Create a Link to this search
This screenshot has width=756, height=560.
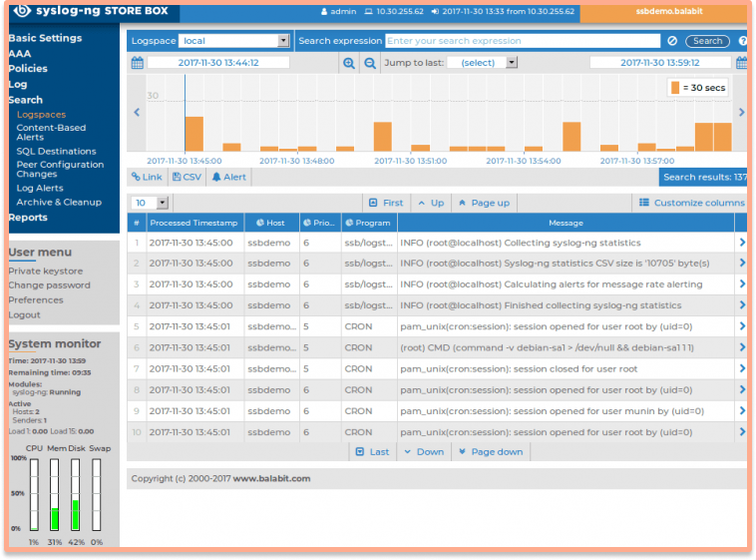click(x=147, y=177)
